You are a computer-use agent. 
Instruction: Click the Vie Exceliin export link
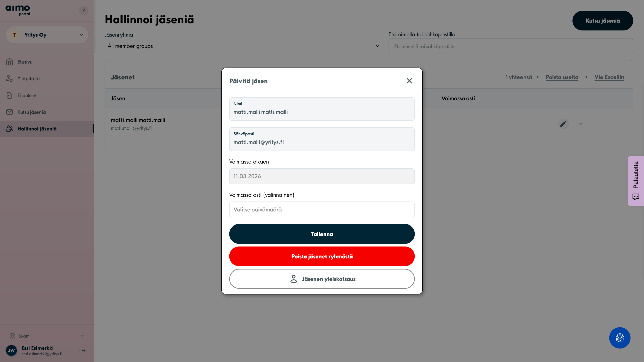[609, 77]
